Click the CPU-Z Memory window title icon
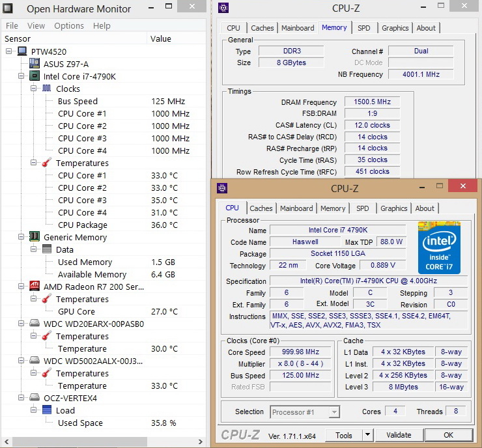This screenshot has width=482, height=448. click(223, 8)
